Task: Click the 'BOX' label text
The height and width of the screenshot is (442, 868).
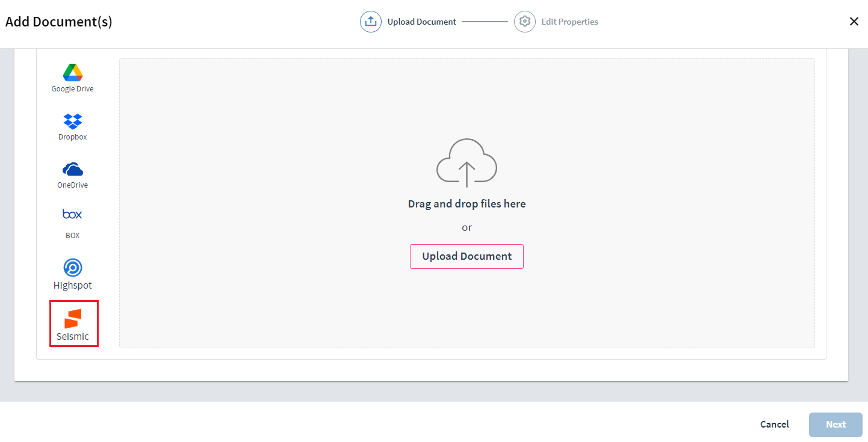Action: point(73,236)
